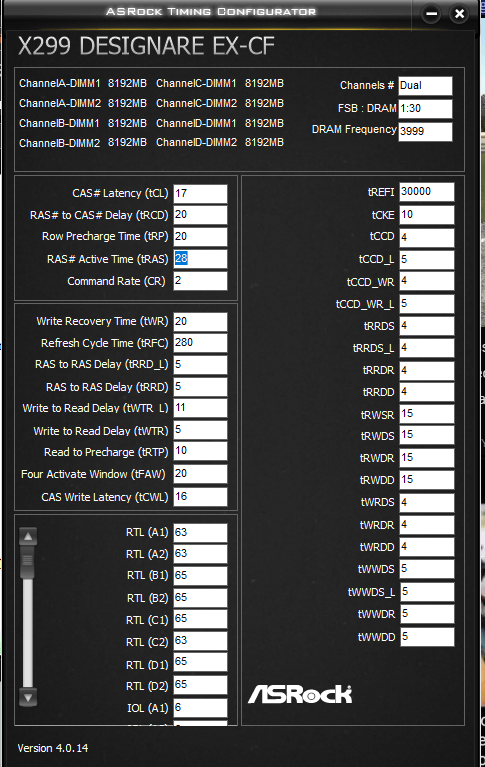Click the 'Version 4.0.14' text
The image size is (485, 767).
pos(53,748)
